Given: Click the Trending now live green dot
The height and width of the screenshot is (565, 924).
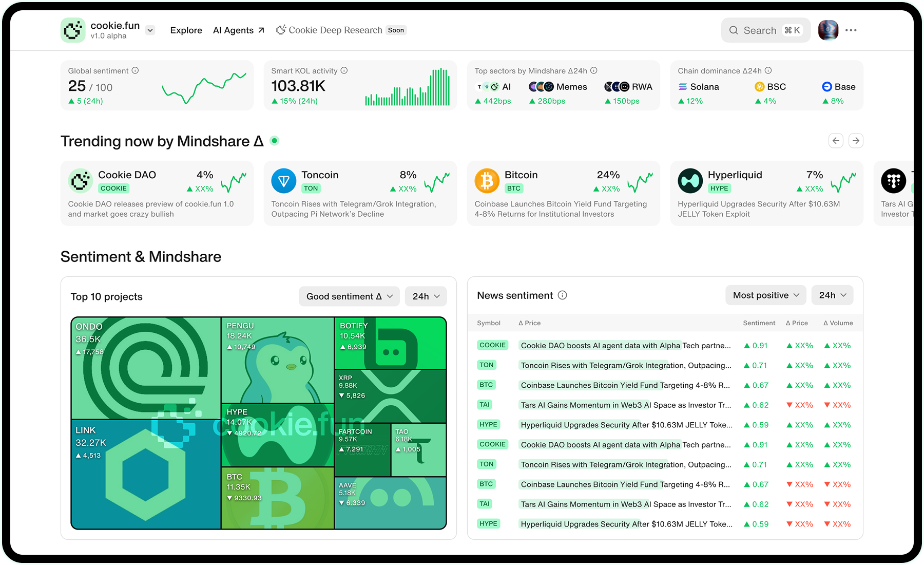Looking at the screenshot, I should point(275,141).
